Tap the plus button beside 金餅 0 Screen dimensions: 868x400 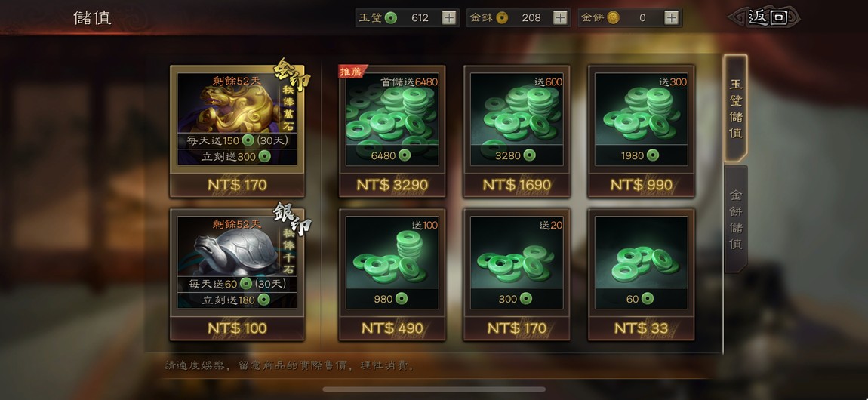pyautogui.click(x=671, y=17)
